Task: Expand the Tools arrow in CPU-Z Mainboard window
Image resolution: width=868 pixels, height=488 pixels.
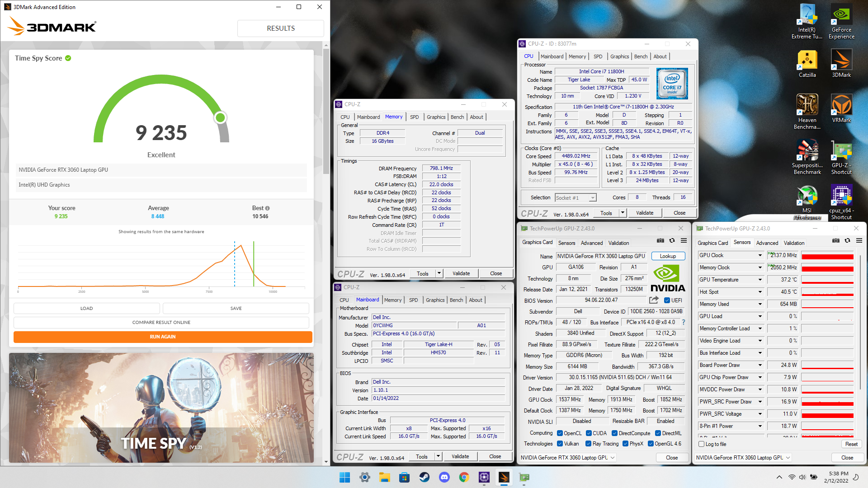Action: coord(438,456)
